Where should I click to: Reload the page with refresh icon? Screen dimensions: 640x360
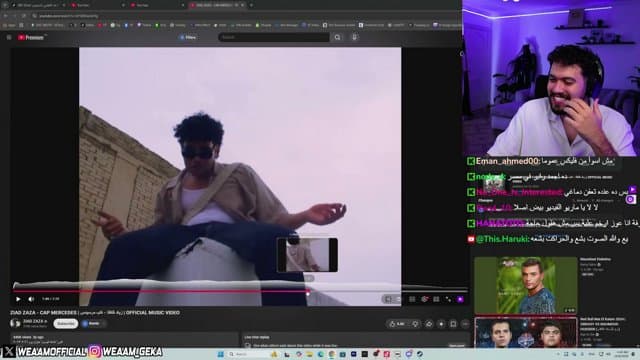[x=24, y=16]
